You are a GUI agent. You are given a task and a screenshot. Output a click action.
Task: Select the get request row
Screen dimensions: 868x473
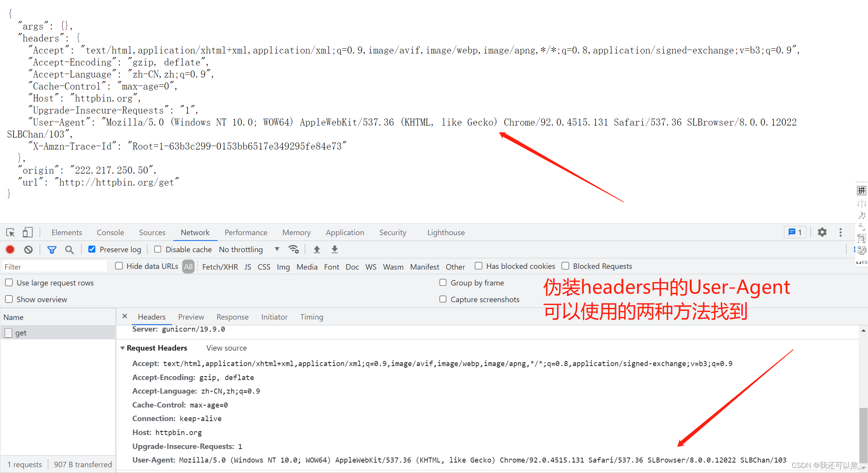click(x=58, y=333)
